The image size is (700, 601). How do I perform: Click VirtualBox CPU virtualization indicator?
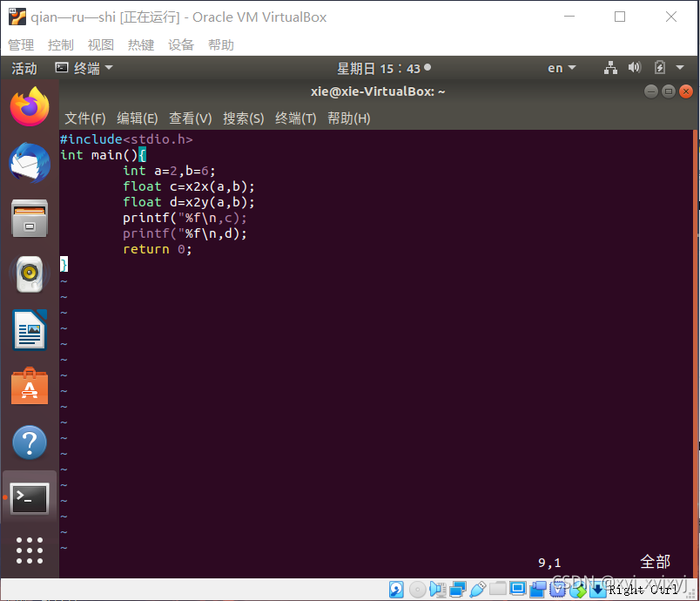(557, 590)
